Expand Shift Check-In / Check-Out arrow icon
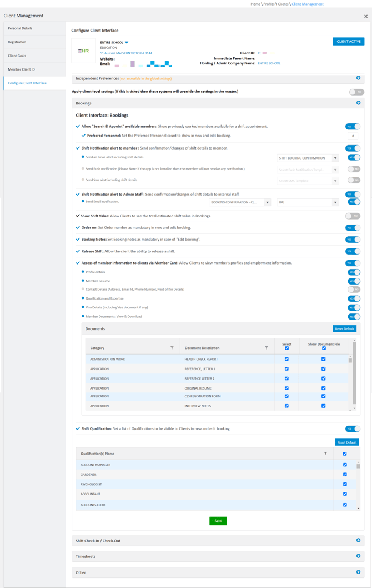This screenshot has height=588, width=372. tap(358, 540)
